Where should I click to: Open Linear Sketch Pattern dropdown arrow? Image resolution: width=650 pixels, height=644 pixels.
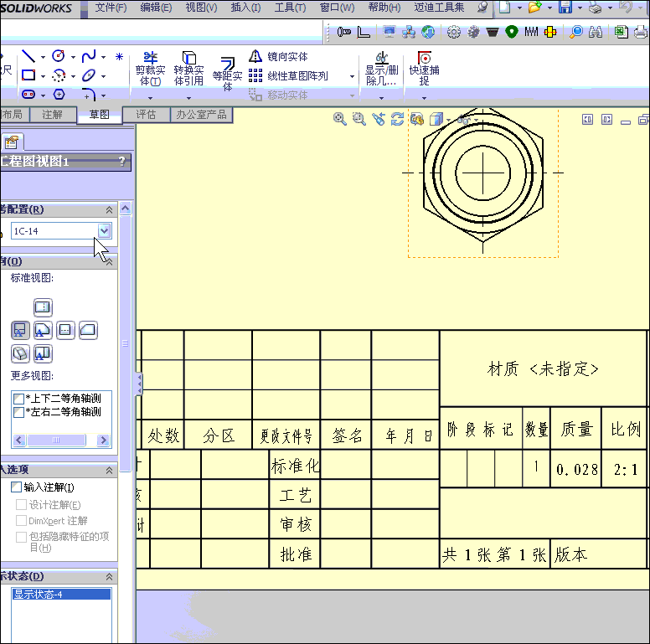tap(352, 76)
